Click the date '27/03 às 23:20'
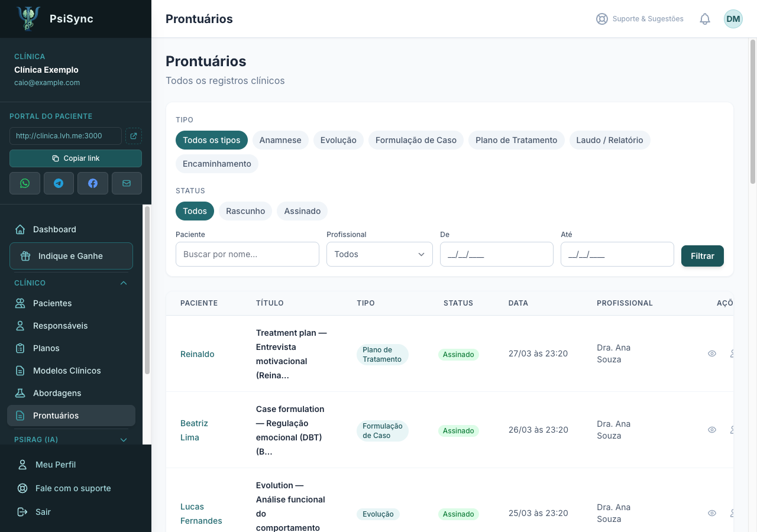Viewport: 757px width, 532px height. [x=538, y=353]
